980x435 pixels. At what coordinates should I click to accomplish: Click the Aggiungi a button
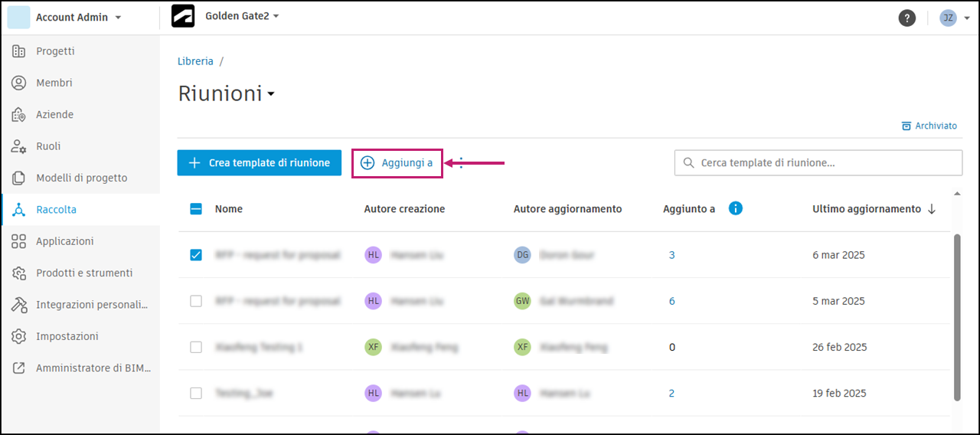(x=397, y=163)
